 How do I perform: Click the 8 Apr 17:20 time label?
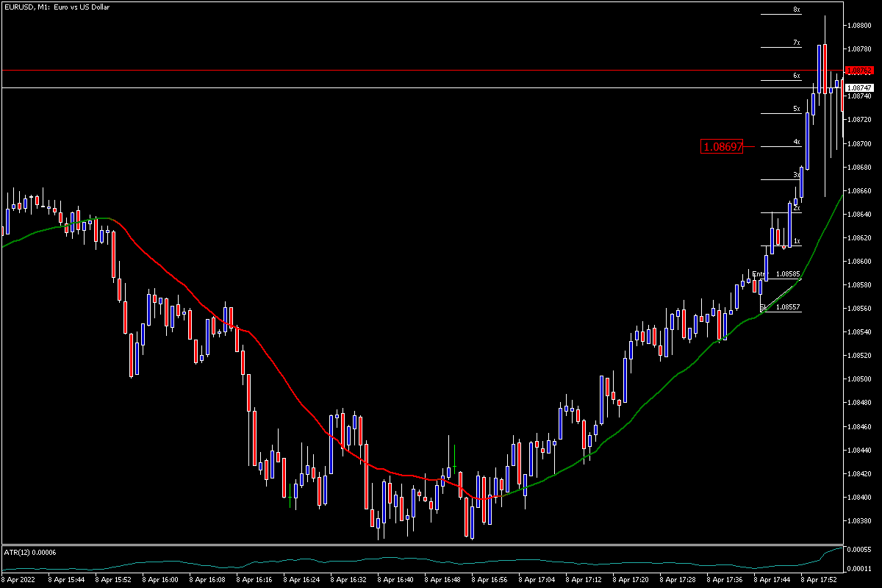click(x=630, y=580)
